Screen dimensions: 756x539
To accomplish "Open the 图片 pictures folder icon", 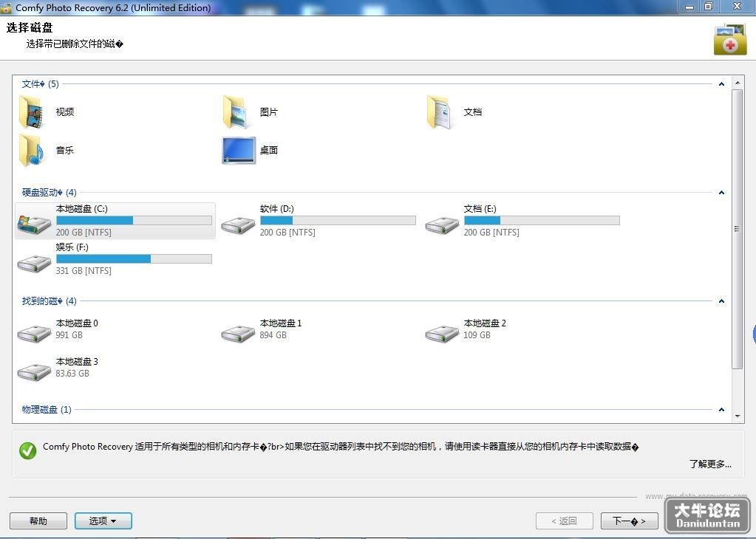I will pos(236,111).
